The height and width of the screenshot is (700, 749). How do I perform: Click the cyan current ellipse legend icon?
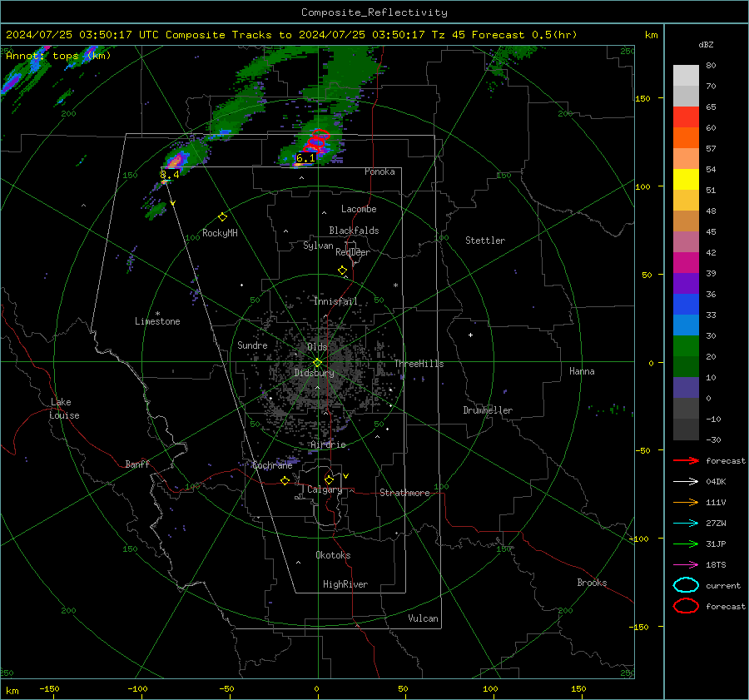(x=686, y=585)
